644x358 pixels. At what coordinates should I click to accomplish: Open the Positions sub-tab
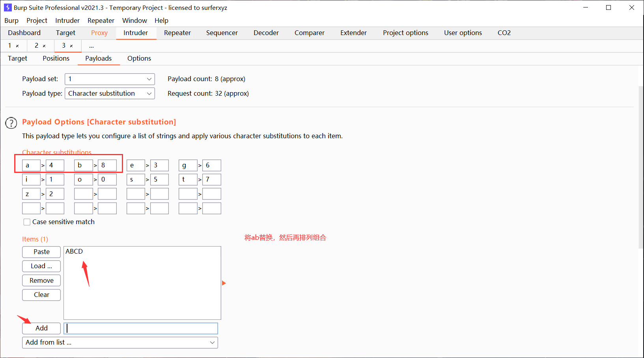click(56, 59)
